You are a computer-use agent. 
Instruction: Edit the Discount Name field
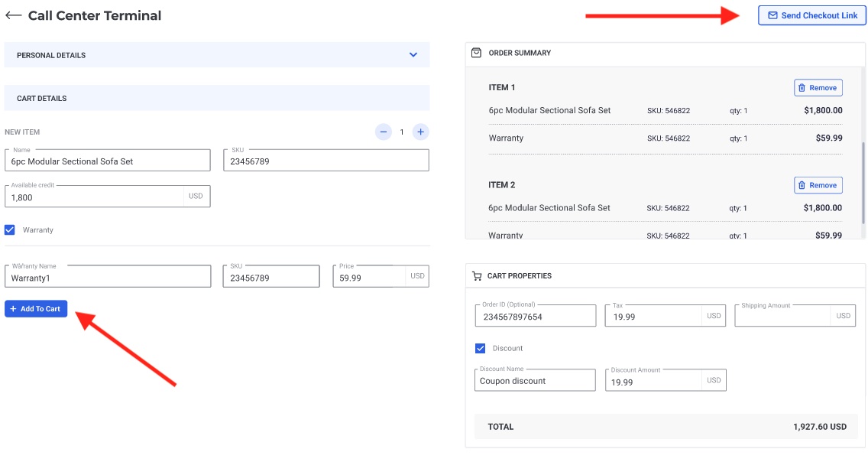tap(535, 381)
